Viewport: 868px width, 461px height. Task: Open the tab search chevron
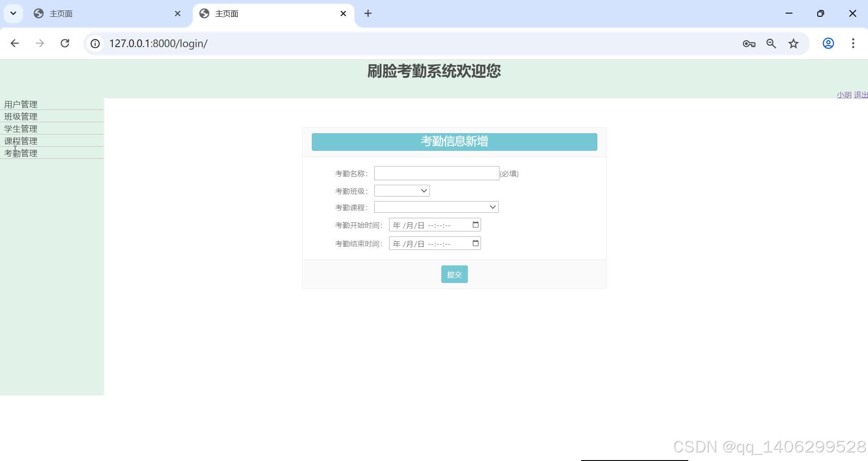click(13, 13)
